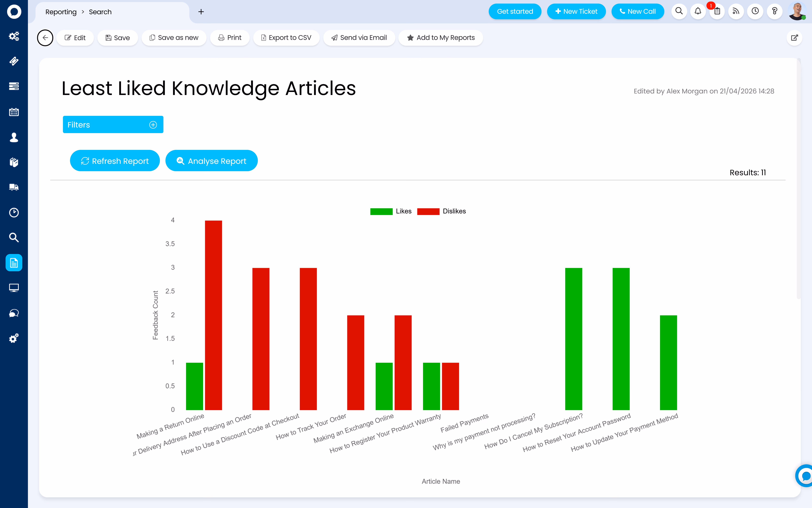
Task: Open a new tab with plus
Action: coord(201,12)
